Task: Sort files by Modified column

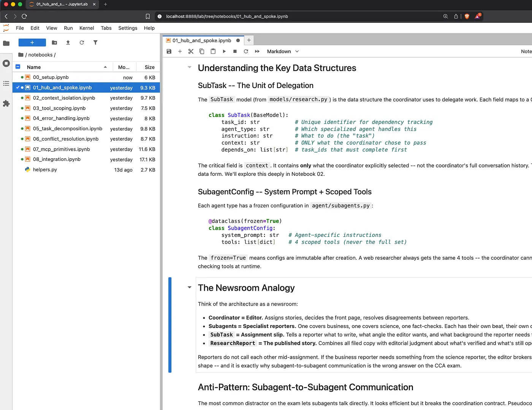Action: pyautogui.click(x=124, y=67)
